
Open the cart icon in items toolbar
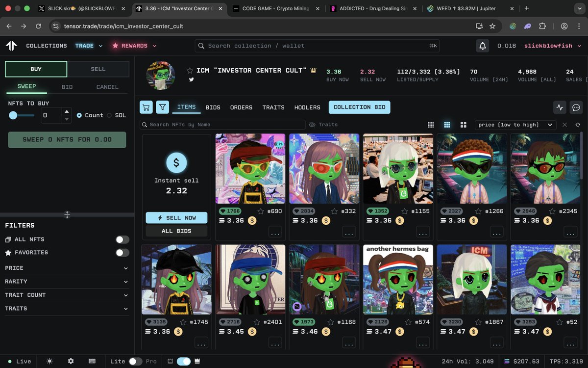pos(146,107)
